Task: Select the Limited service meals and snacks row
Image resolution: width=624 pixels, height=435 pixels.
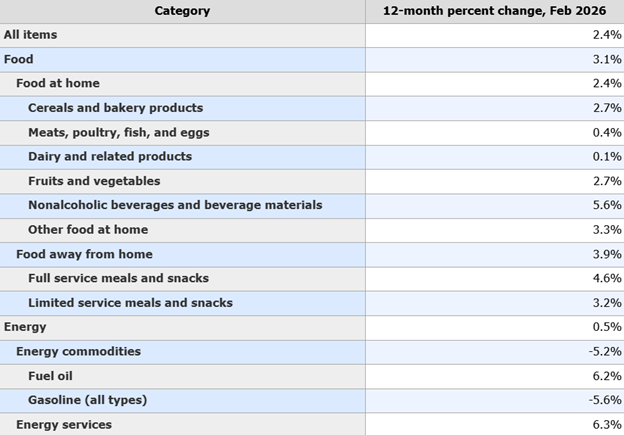Action: pos(312,303)
